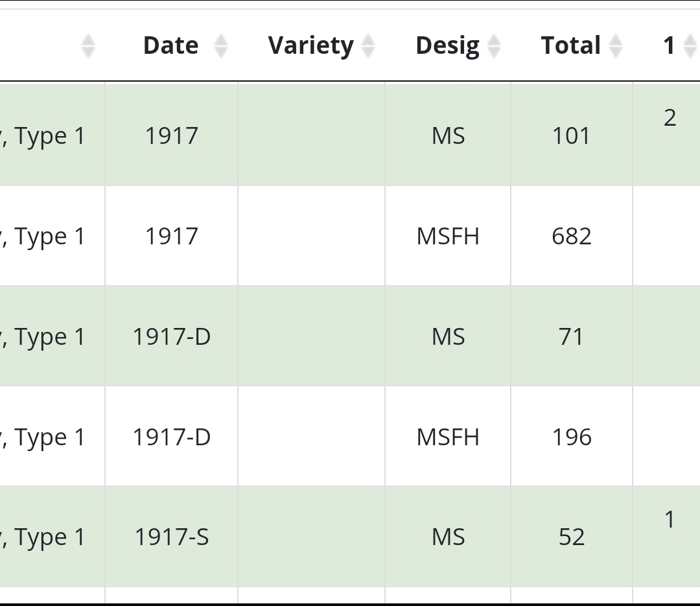The image size is (700, 606).
Task: Click sort arrows beside Date header
Action: point(221,46)
